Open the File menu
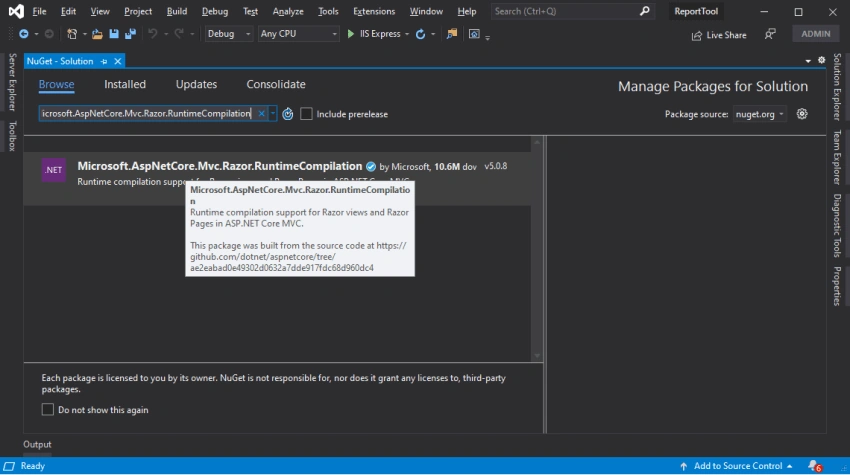 pyautogui.click(x=39, y=11)
